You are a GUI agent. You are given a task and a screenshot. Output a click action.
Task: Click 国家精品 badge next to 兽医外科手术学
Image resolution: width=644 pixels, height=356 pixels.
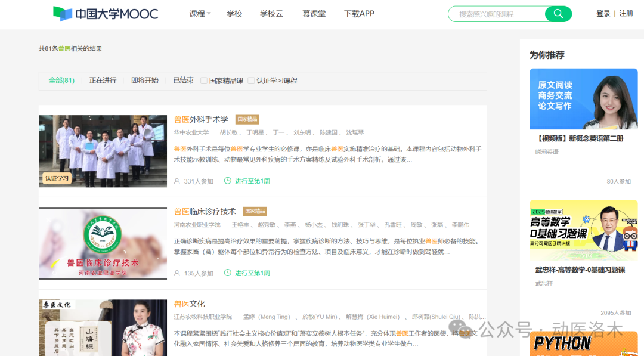[x=247, y=119]
